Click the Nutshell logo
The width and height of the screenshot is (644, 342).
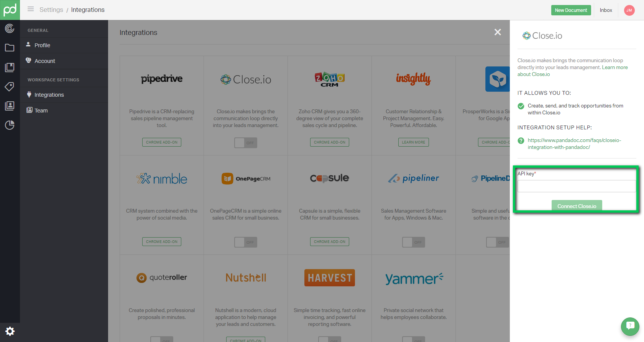[x=246, y=278]
